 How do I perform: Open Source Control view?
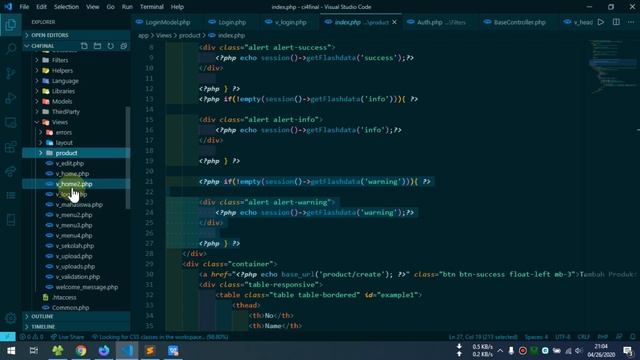[11, 73]
